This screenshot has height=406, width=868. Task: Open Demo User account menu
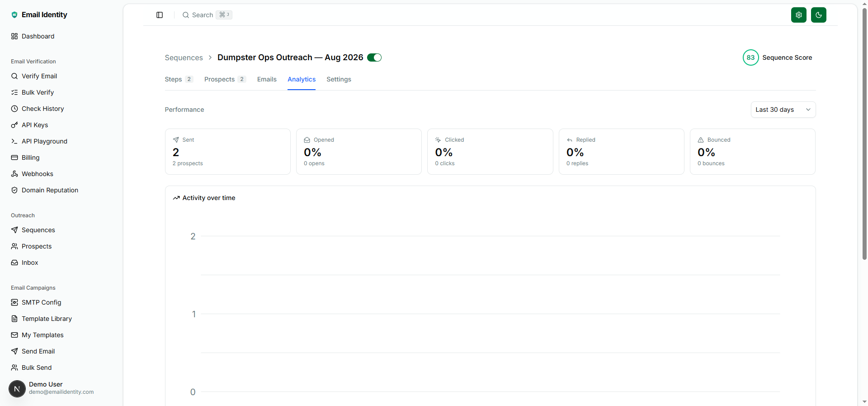click(51, 388)
